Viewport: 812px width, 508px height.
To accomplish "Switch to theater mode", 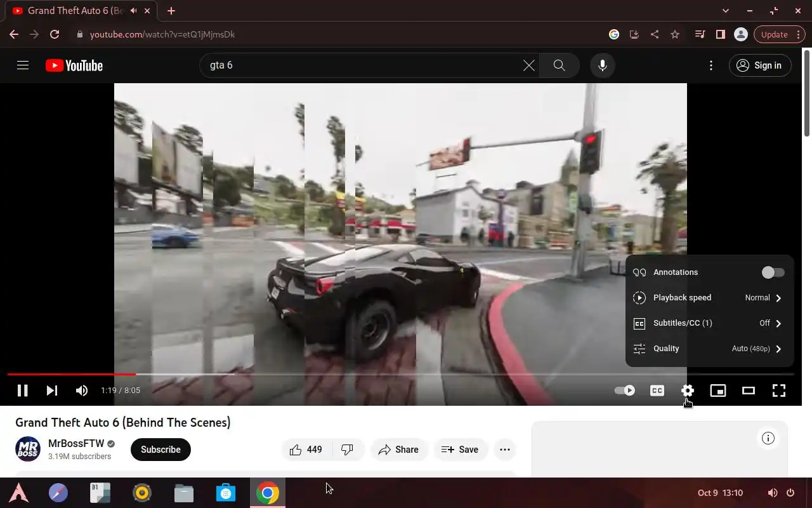I will click(749, 391).
